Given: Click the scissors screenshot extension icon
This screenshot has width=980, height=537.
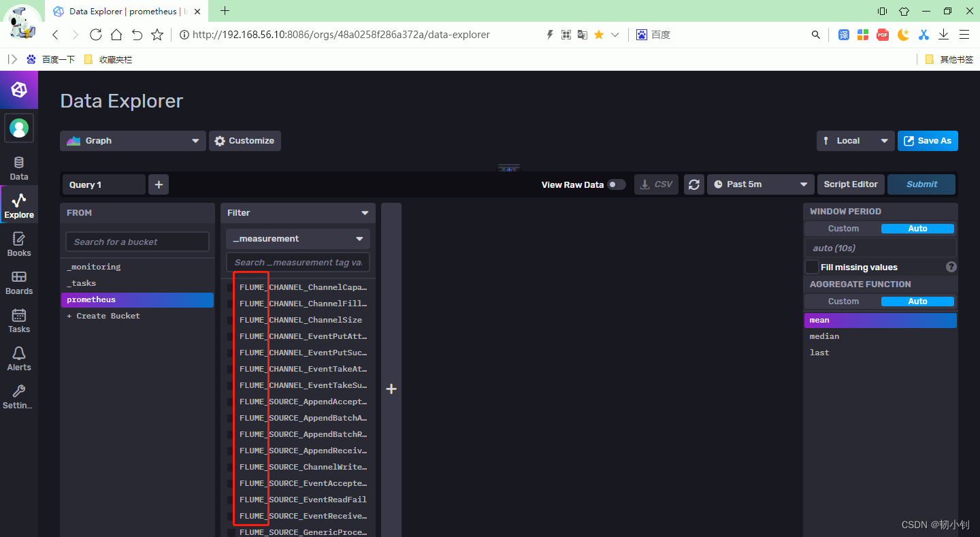Looking at the screenshot, I should tap(924, 35).
